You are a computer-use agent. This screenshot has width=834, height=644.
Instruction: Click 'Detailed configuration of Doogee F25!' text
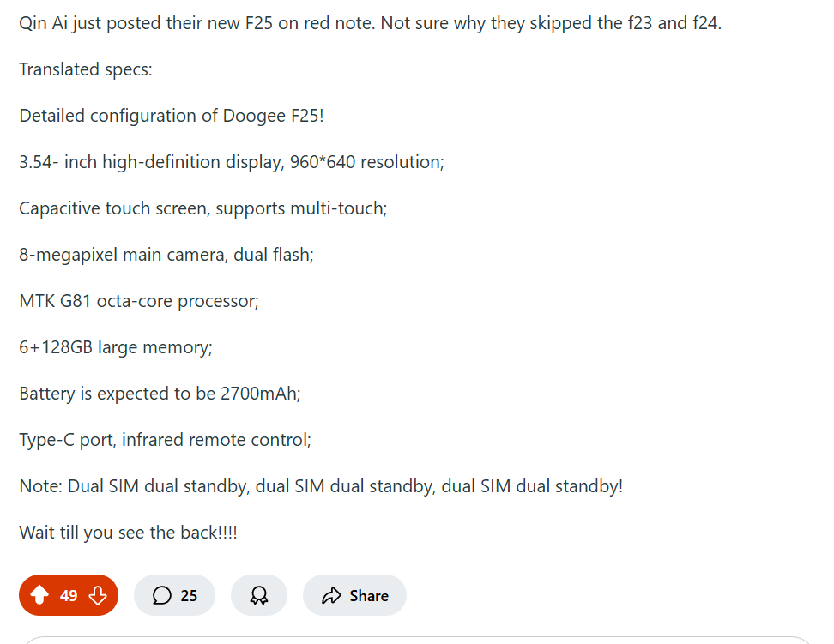pos(172,116)
